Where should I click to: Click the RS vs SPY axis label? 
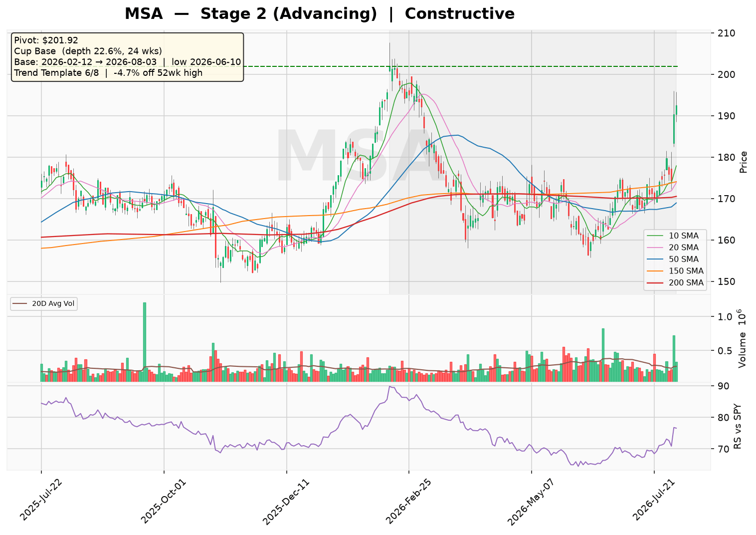pos(737,427)
